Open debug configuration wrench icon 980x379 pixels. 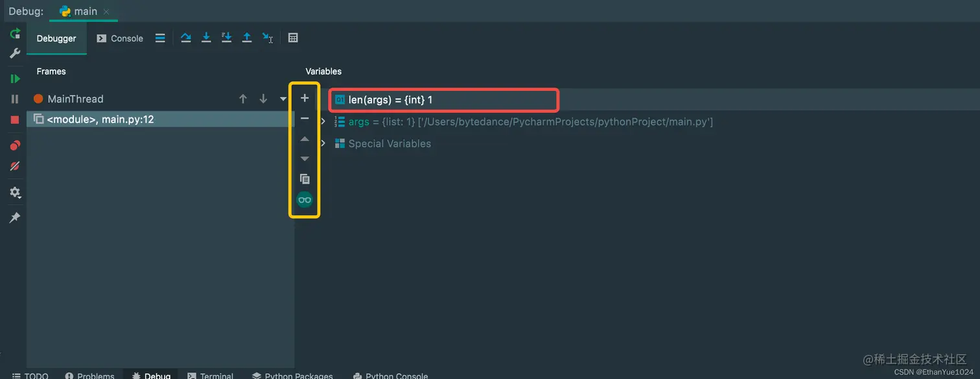15,53
